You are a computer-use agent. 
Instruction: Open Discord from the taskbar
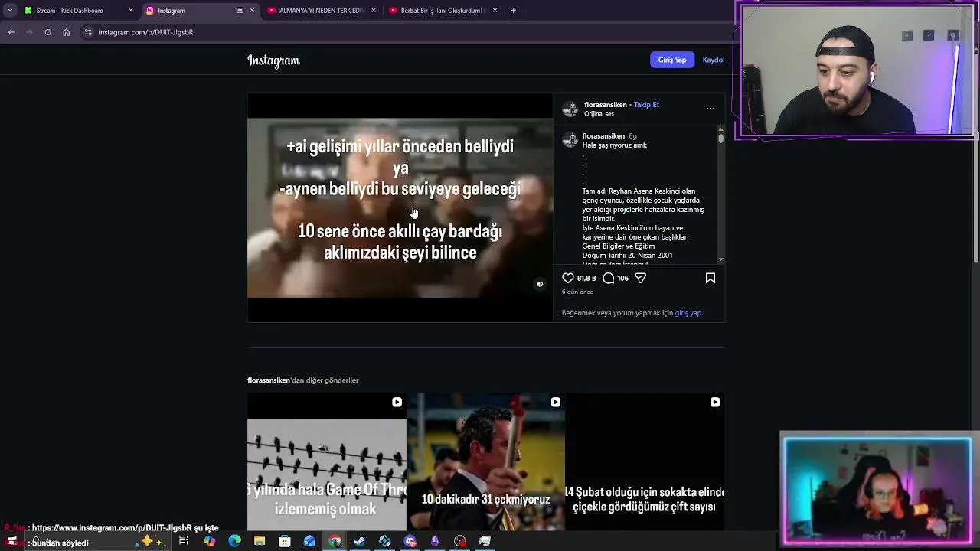pos(410,541)
